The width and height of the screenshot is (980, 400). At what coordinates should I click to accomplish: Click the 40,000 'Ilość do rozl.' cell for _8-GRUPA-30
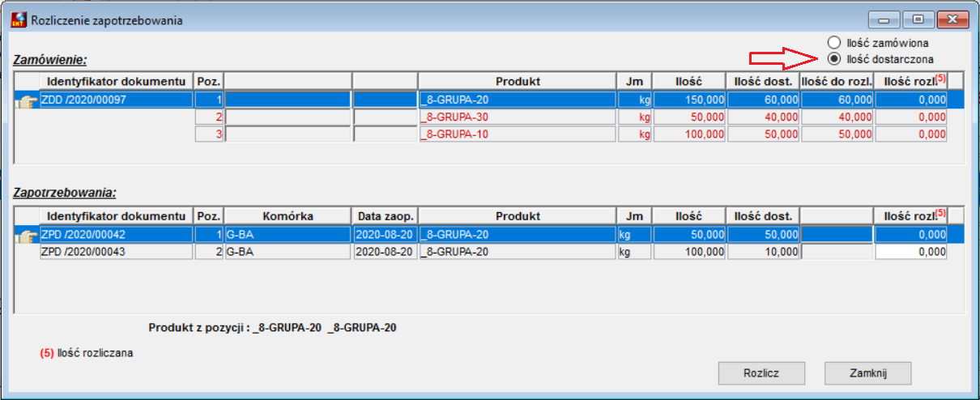click(x=837, y=117)
